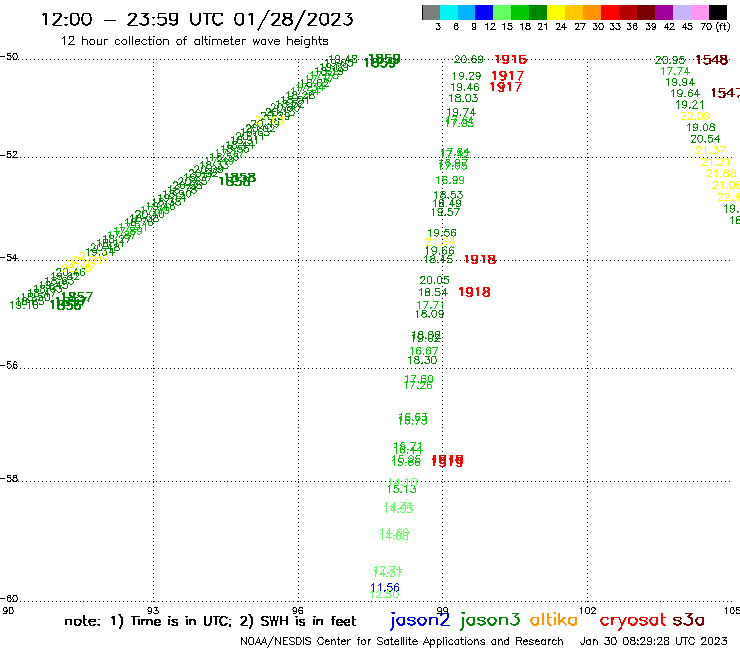Select the lavender swatch in the color scale

681,12
